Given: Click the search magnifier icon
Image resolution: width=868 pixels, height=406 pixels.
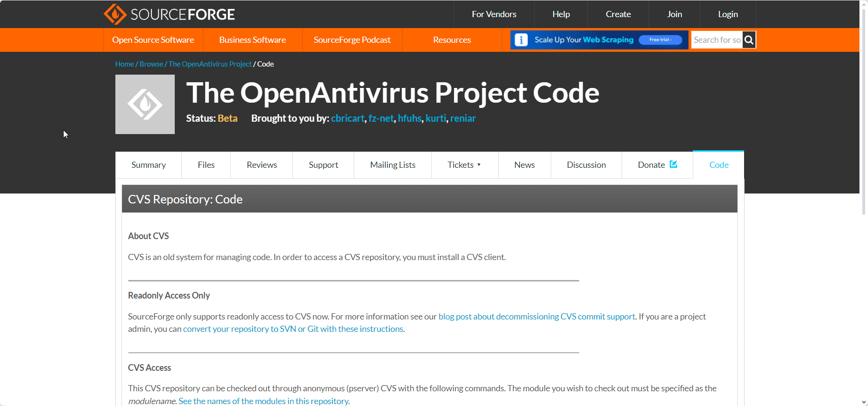Looking at the screenshot, I should 749,40.
